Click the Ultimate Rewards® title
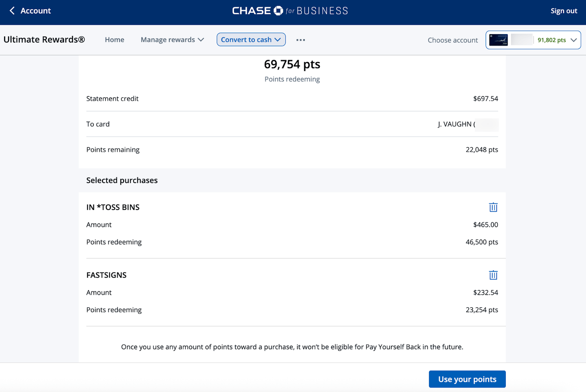586x392 pixels. point(44,39)
